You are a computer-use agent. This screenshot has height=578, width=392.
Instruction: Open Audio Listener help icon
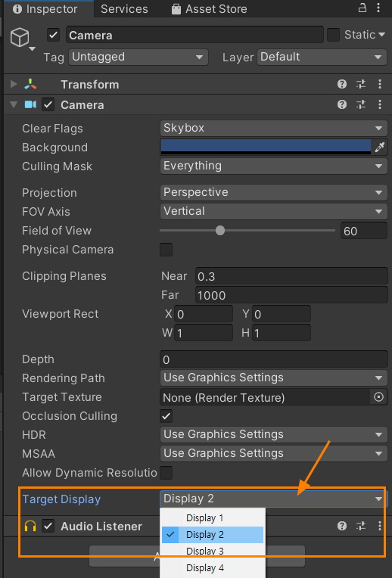[342, 526]
